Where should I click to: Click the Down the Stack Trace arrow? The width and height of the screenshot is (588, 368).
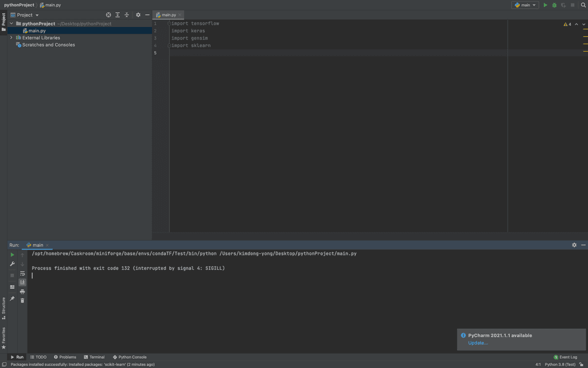point(22,264)
